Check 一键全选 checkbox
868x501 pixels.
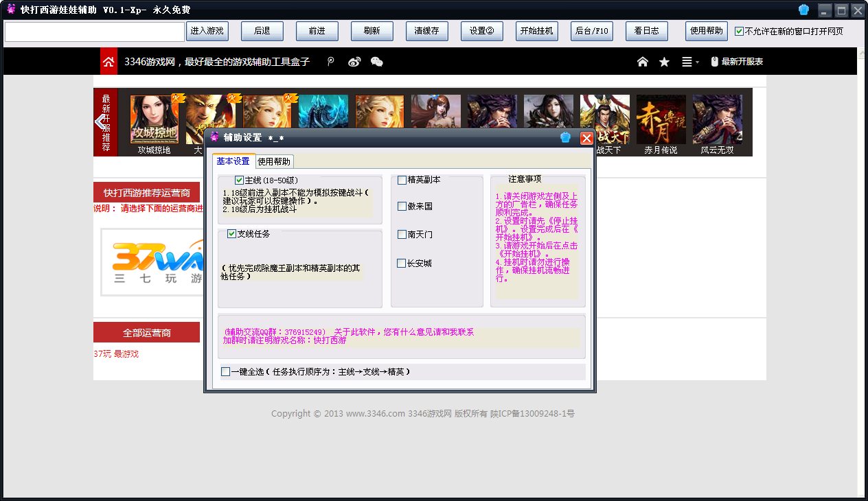point(226,372)
